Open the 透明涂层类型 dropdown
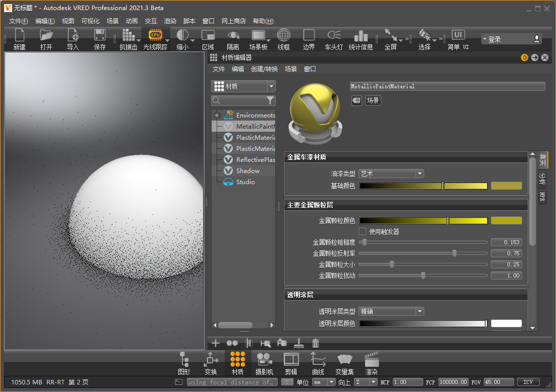The height and width of the screenshot is (392, 556). pyautogui.click(x=391, y=312)
